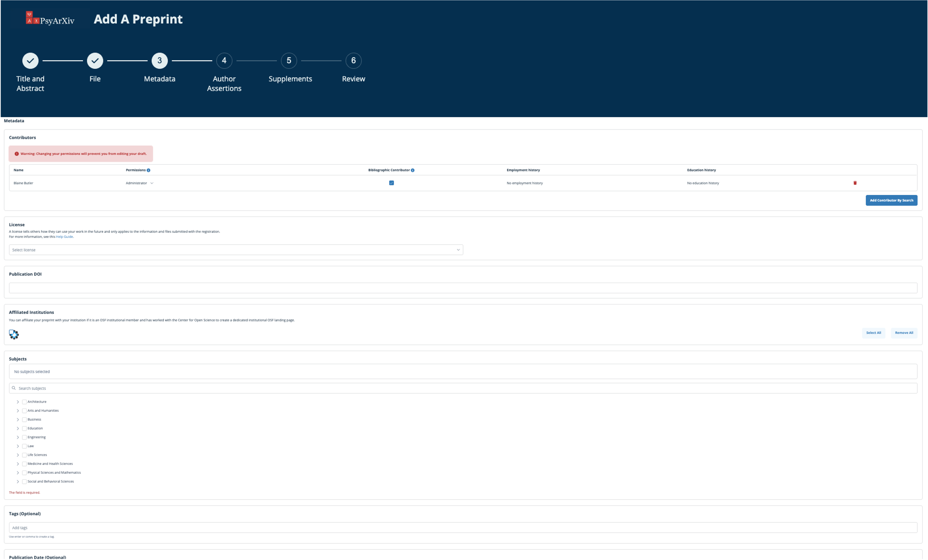Click Add Contributor By Search button
The image size is (928, 560).
pyautogui.click(x=891, y=200)
